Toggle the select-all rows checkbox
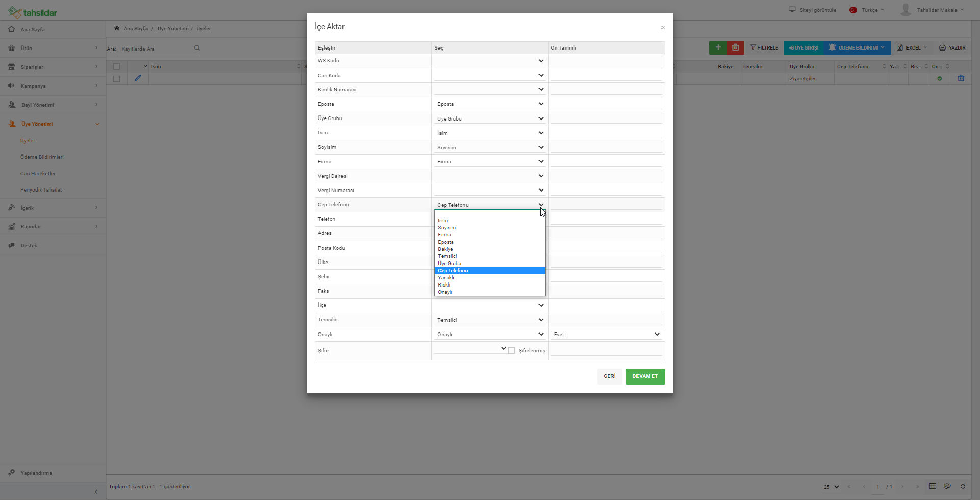The image size is (980, 500). tap(116, 66)
